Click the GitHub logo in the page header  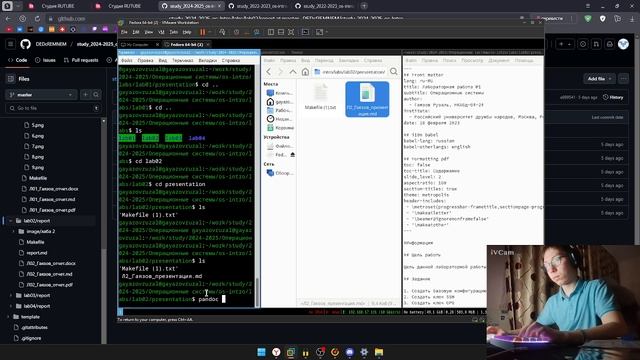pos(25,44)
